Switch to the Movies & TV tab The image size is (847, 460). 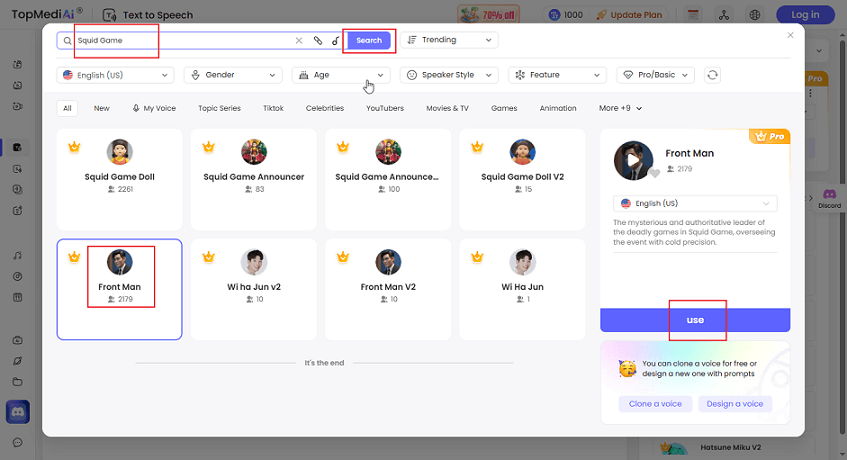[x=447, y=108]
